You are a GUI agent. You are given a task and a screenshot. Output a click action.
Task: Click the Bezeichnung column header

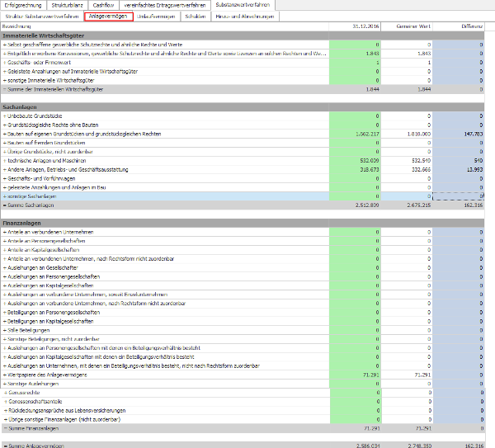pos(164,26)
